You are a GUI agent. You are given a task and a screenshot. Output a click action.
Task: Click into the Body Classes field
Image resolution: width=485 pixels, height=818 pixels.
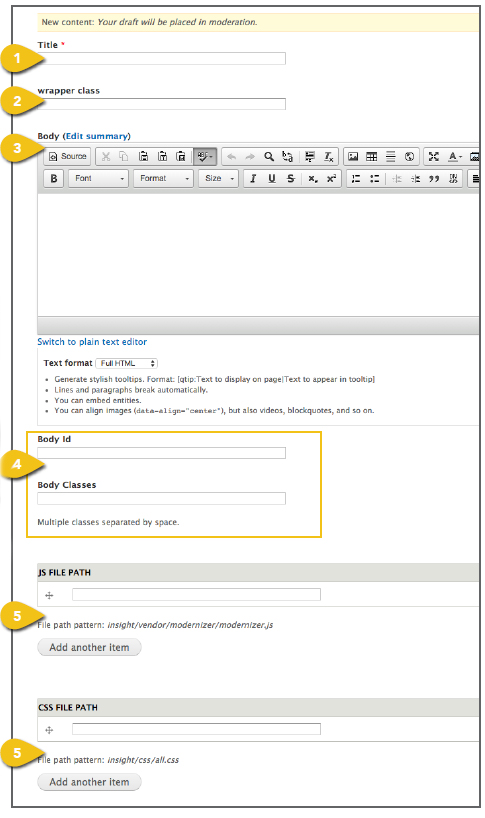click(x=162, y=498)
